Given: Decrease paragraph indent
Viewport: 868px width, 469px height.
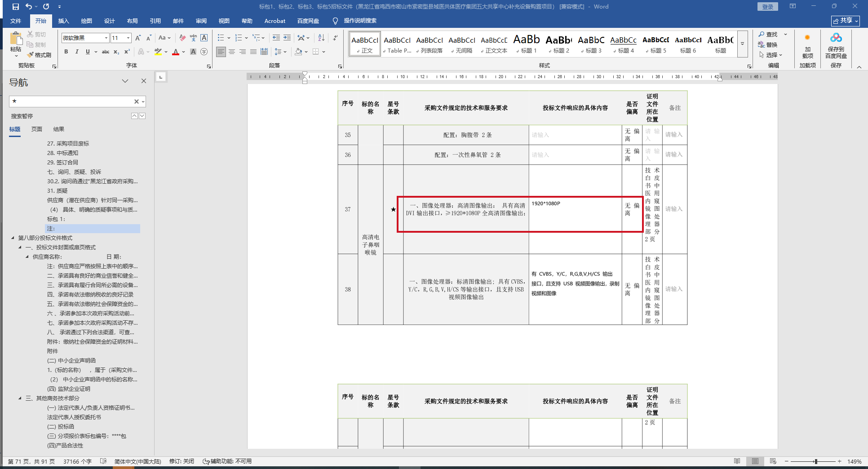Looking at the screenshot, I should [276, 38].
